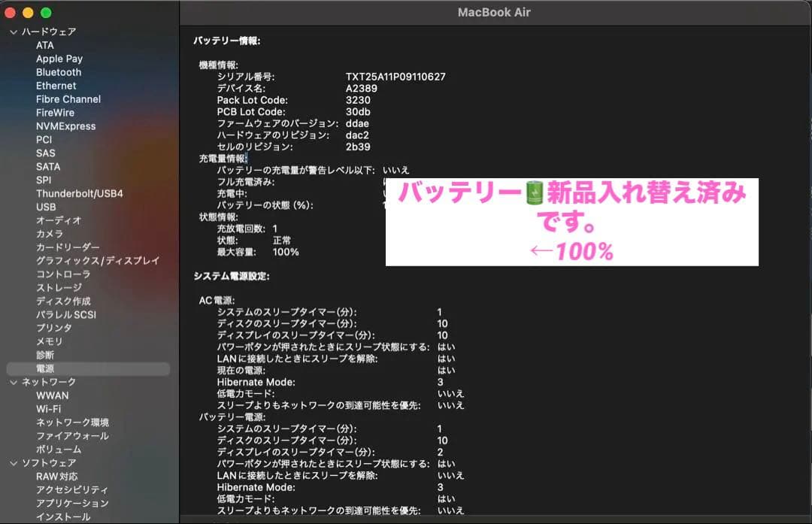Open the グラフィックス/ディスプレイ section

[x=90, y=260]
